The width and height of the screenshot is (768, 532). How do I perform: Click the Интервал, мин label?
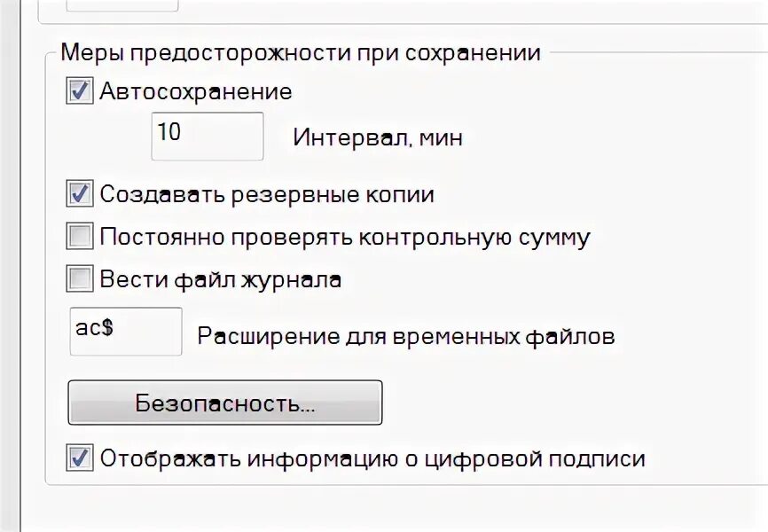click(378, 138)
